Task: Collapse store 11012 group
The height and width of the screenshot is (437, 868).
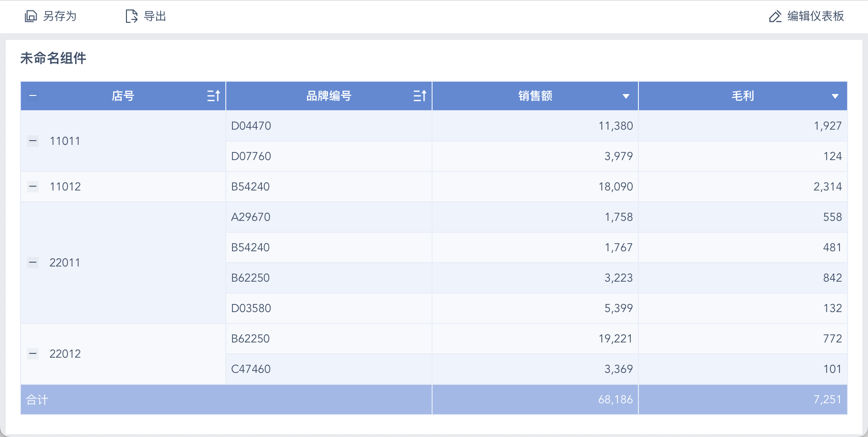Action: click(33, 187)
